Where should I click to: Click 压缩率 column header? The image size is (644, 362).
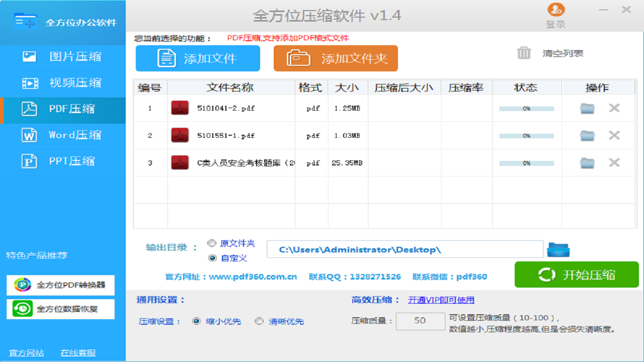coord(466,87)
